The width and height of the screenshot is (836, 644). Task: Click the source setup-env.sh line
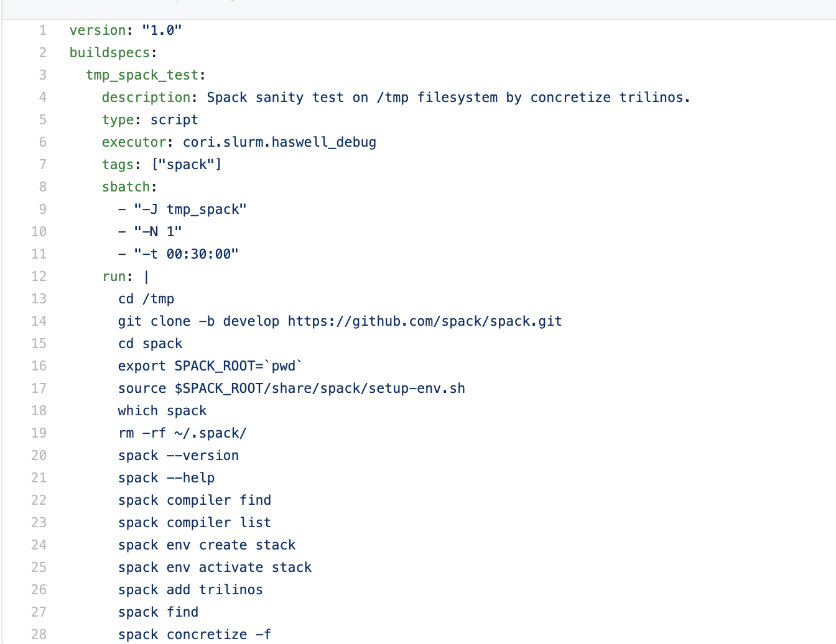[292, 388]
